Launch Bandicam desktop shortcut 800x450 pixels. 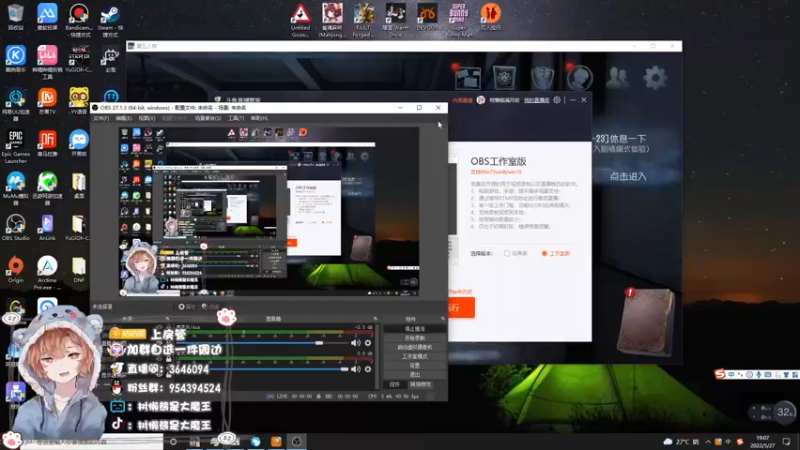[x=79, y=19]
